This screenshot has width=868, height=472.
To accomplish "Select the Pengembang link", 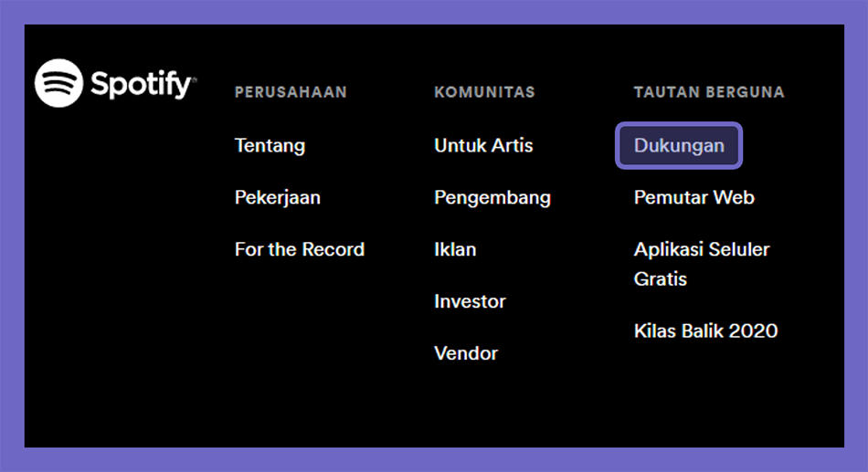I will pos(492,197).
